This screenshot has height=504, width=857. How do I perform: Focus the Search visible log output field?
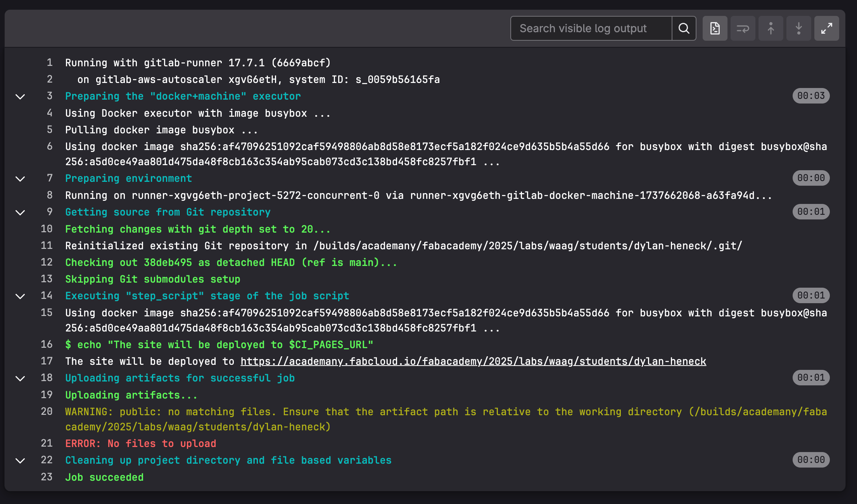pos(591,28)
